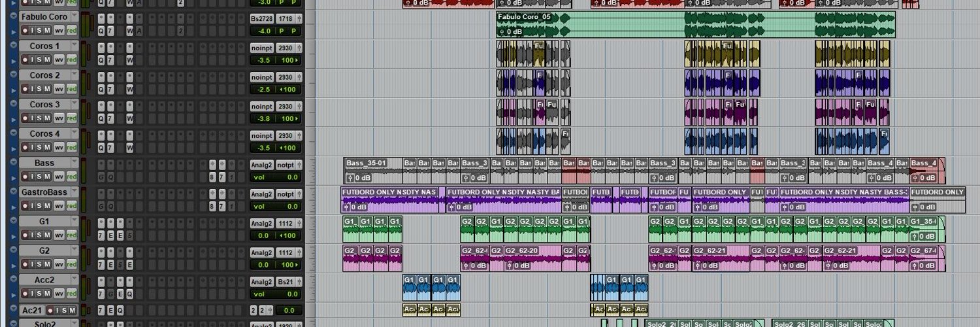Open the 7 insert on G2 track
The height and width of the screenshot is (327, 980).
[x=101, y=265]
